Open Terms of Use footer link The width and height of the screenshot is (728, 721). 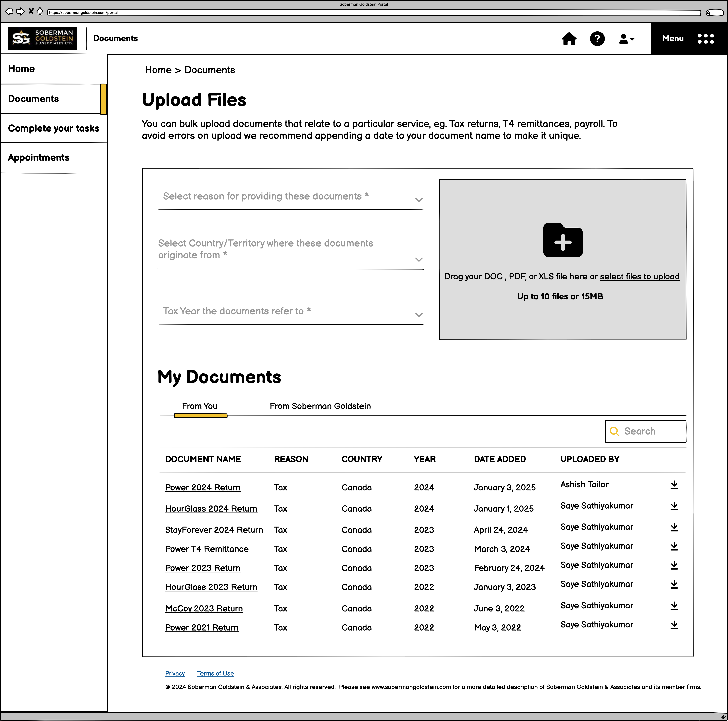click(x=215, y=674)
